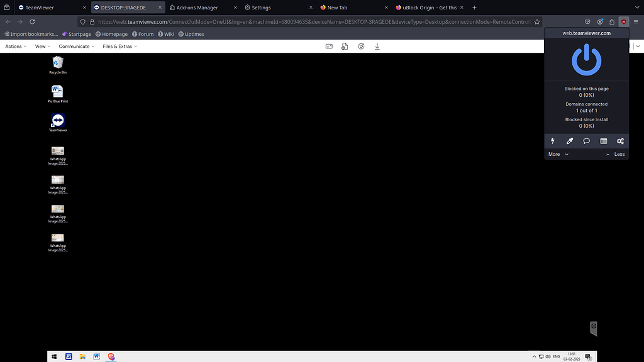Select uBlock's element picker eyedropper icon
The height and width of the screenshot is (362, 644).
[x=569, y=141]
